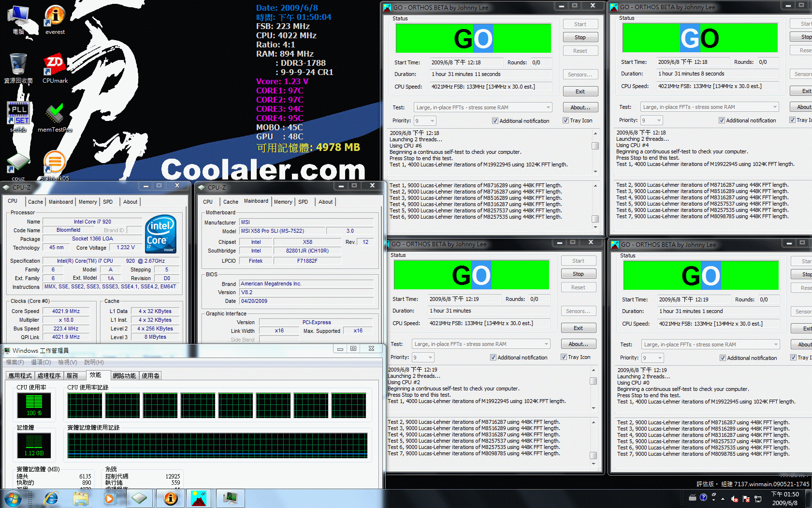Viewport: 812px width, 508px height.
Task: Click the keyboard input method tray icon
Action: (x=693, y=497)
